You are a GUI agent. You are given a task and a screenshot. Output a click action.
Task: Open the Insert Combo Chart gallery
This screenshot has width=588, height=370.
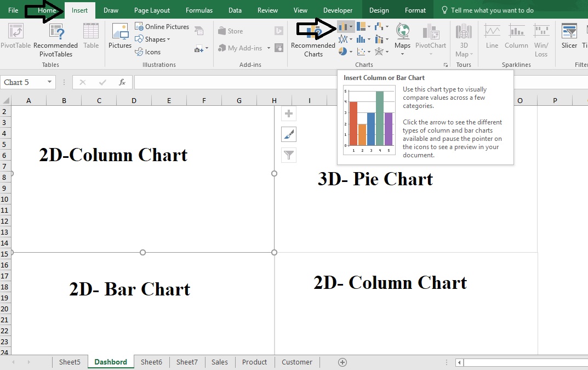point(381,39)
